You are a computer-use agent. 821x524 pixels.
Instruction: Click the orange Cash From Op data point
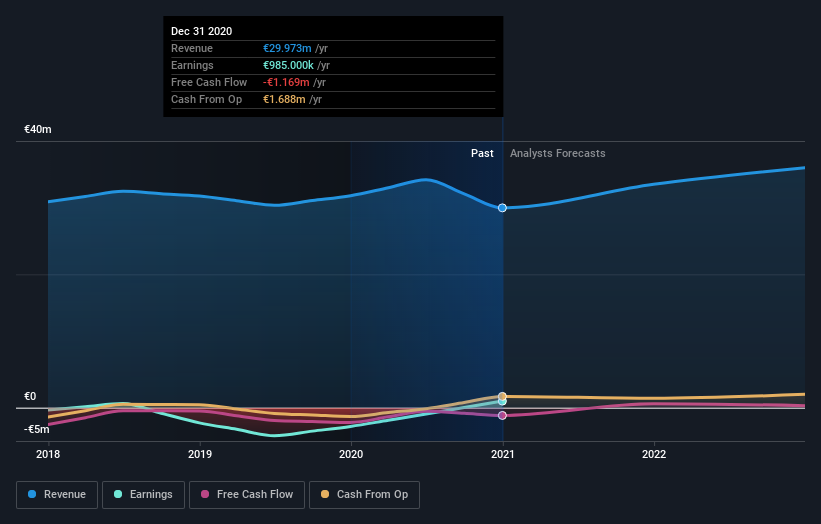[502, 396]
